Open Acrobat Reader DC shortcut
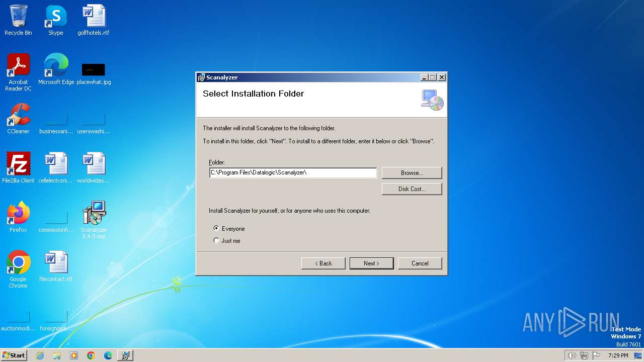644x362 pixels. point(18,72)
